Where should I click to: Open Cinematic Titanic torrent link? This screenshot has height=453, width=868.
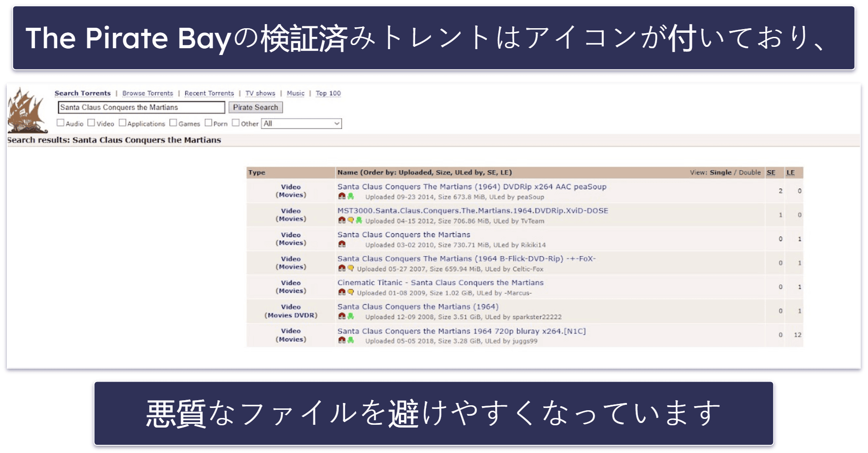tap(441, 282)
